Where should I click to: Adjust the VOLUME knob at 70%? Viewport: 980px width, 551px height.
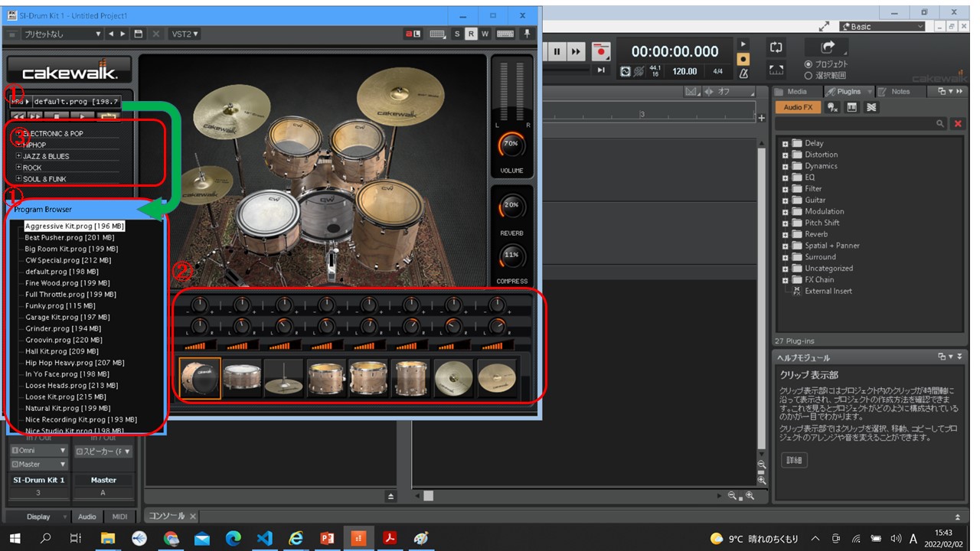[x=511, y=143]
